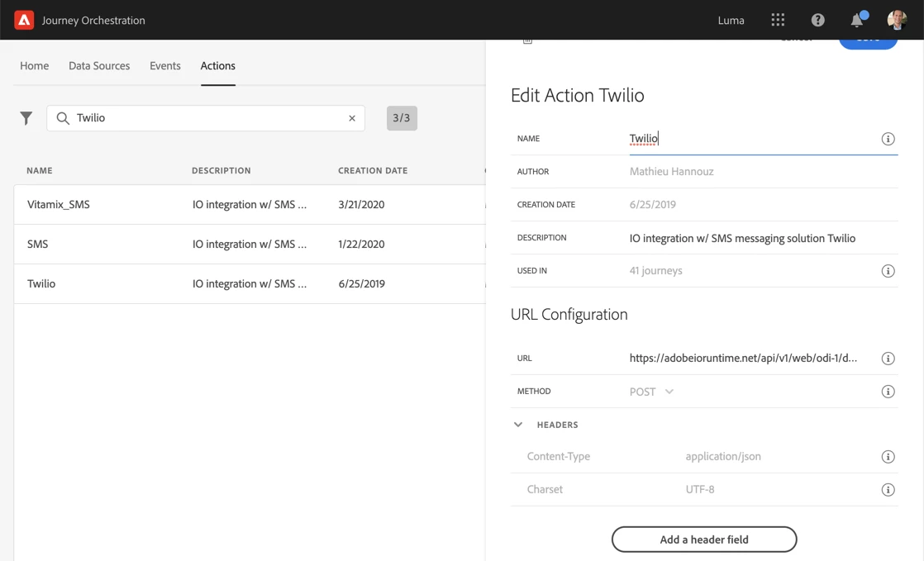Open the Vitamix_SMS action row

[250, 204]
